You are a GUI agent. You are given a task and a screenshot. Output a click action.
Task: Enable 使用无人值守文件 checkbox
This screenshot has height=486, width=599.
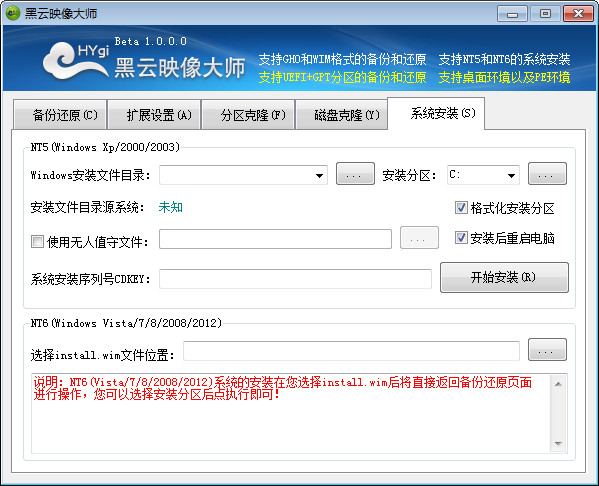click(37, 241)
